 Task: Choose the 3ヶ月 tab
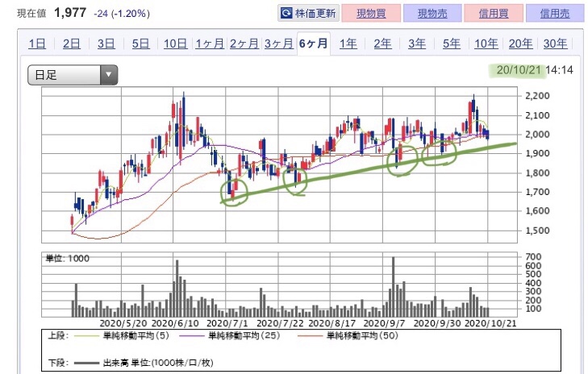click(278, 44)
